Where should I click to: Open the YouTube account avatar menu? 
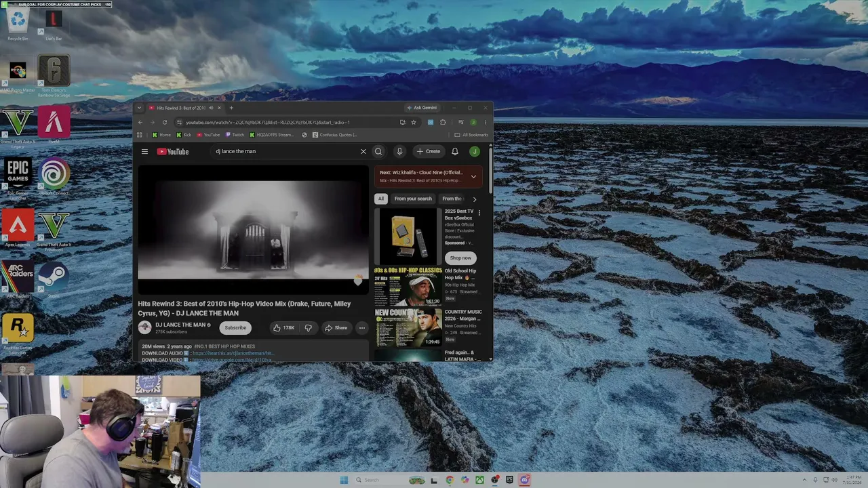click(475, 151)
